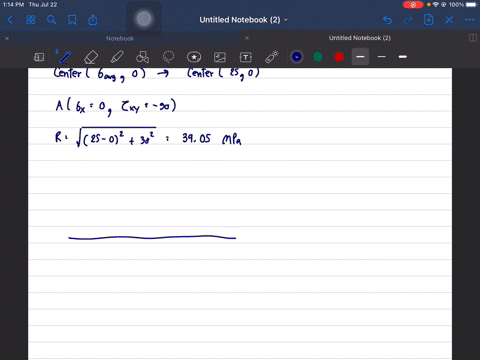The width and height of the screenshot is (480, 360).
Task: Select the Image insert tool
Action: 220,57
